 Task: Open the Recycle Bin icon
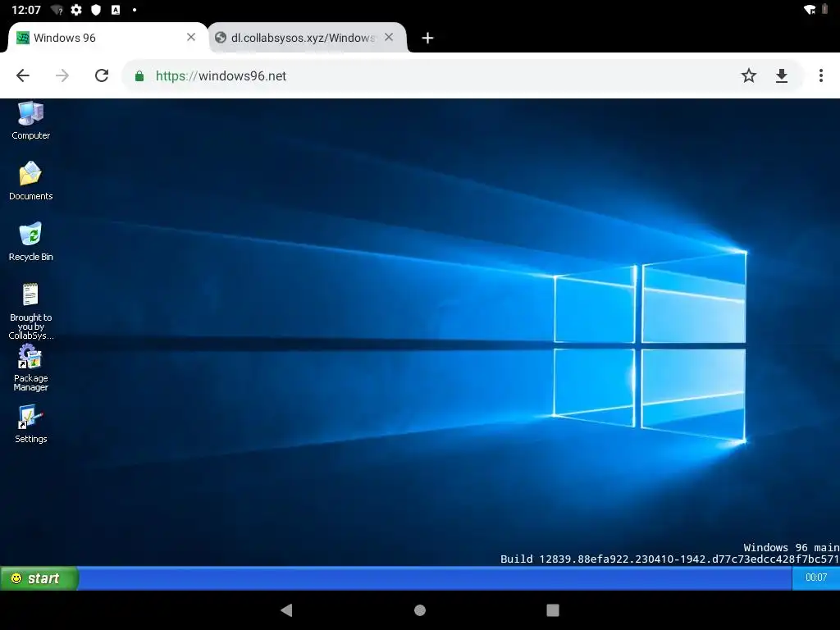click(30, 241)
